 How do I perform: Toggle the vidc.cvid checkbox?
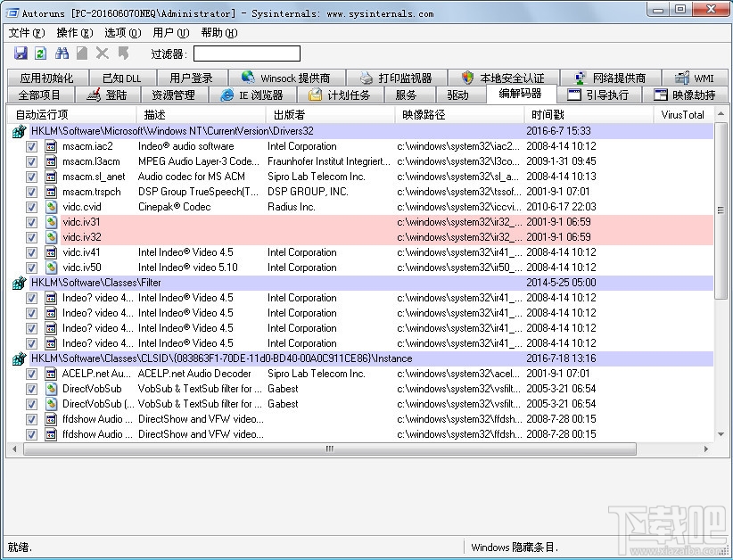(31, 207)
